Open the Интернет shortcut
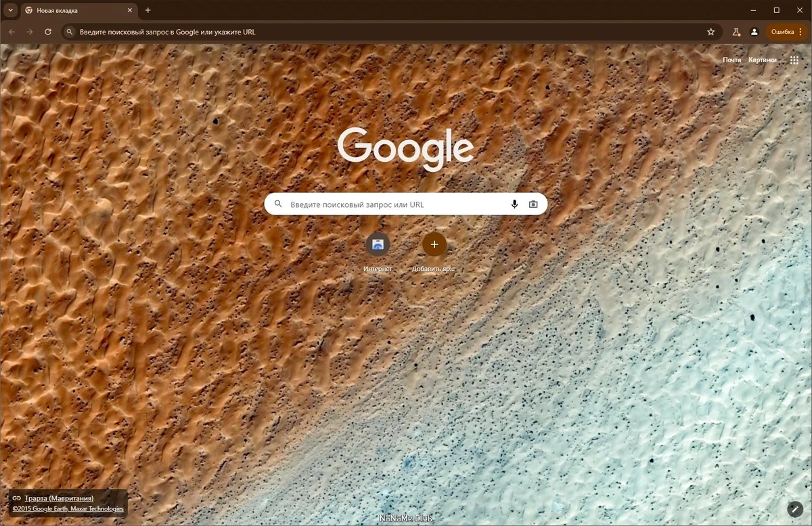The height and width of the screenshot is (526, 812). pos(378,252)
